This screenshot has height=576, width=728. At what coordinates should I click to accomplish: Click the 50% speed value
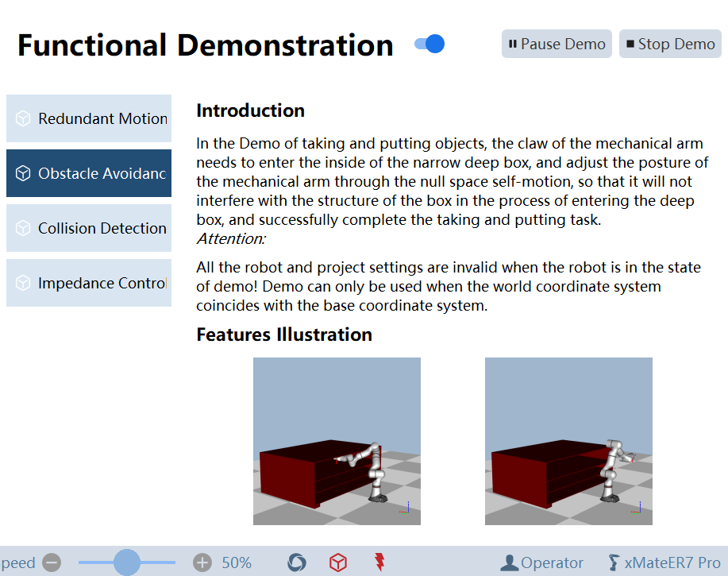pyautogui.click(x=237, y=562)
